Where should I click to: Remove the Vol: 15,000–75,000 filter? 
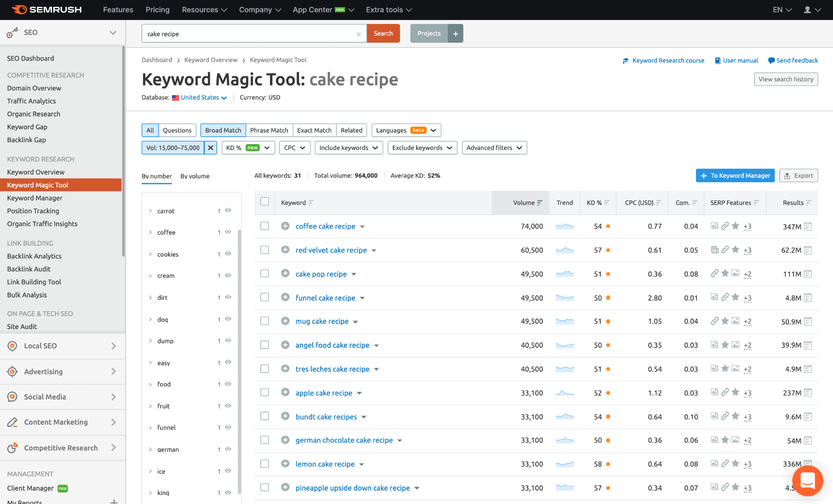point(211,148)
